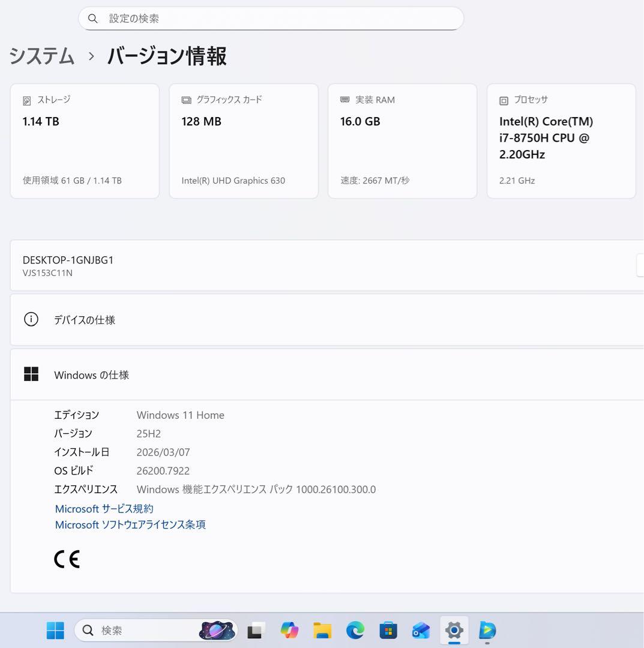
Task: Click the Settings gear taskbar icon
Action: 454,630
